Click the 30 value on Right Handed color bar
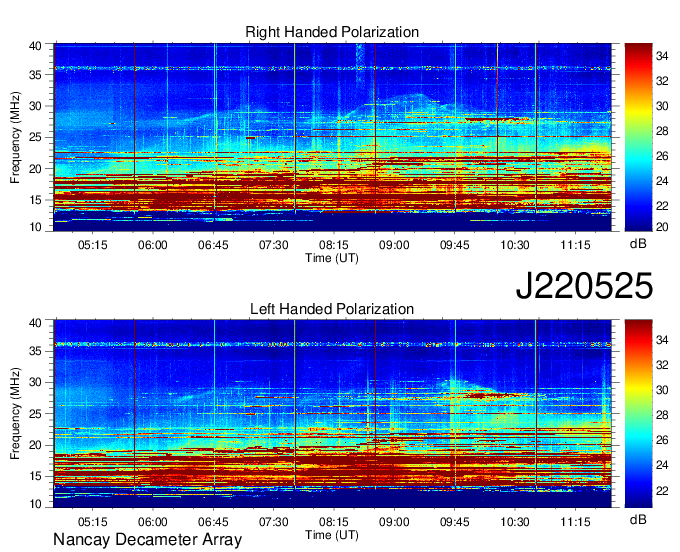This screenshot has width=680, height=552. point(662,106)
